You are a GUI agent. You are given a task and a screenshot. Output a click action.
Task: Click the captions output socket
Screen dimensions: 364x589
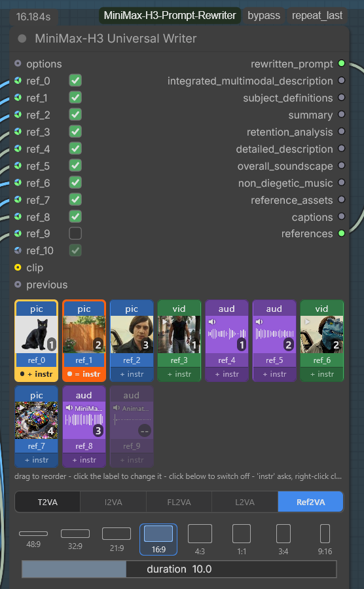(x=342, y=217)
